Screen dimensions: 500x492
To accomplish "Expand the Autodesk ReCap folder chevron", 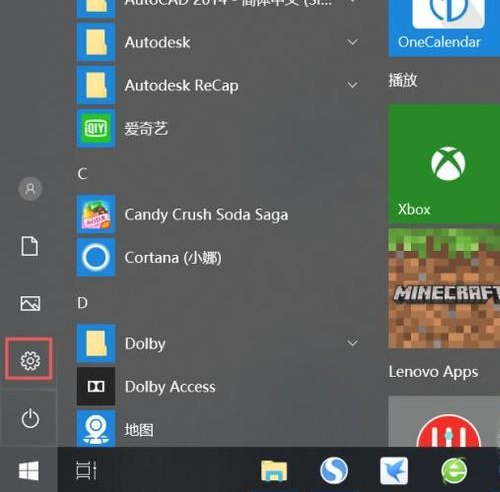I will pos(352,85).
